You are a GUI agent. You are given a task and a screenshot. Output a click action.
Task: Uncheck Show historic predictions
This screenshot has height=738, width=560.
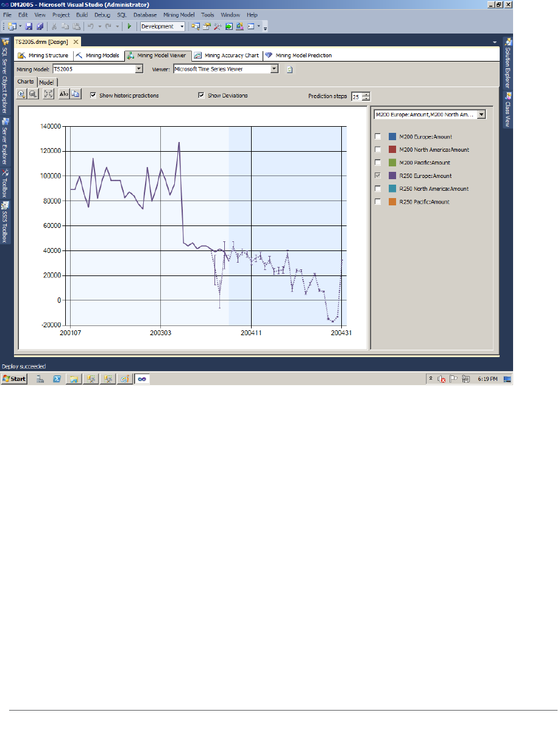pyautogui.click(x=93, y=95)
